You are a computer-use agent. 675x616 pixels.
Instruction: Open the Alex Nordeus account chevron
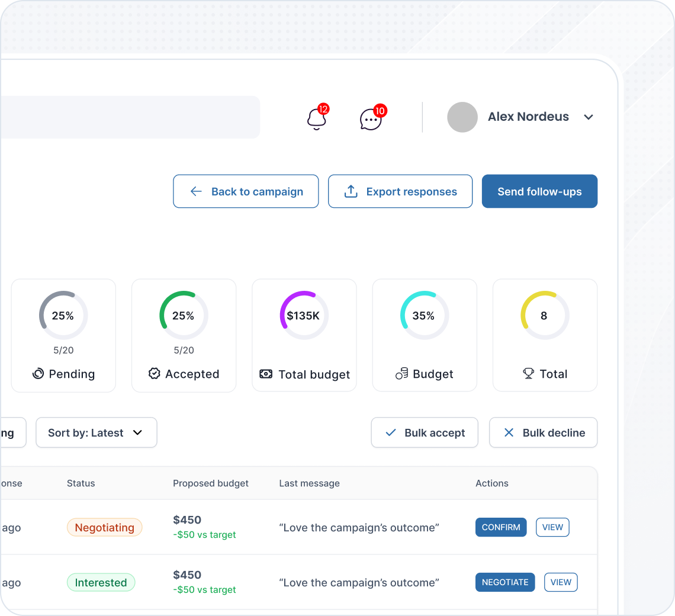pos(589,117)
